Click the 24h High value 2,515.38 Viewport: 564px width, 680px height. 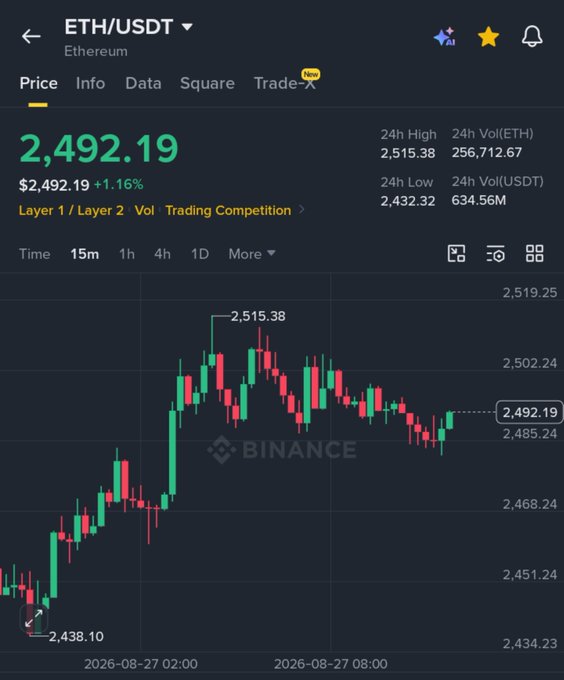[408, 153]
